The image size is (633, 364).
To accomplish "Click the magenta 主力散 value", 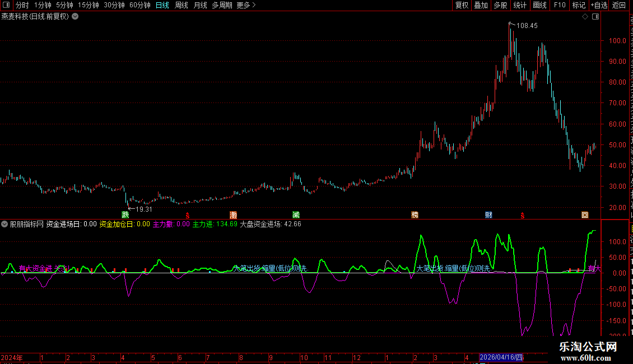I will click(x=171, y=224).
